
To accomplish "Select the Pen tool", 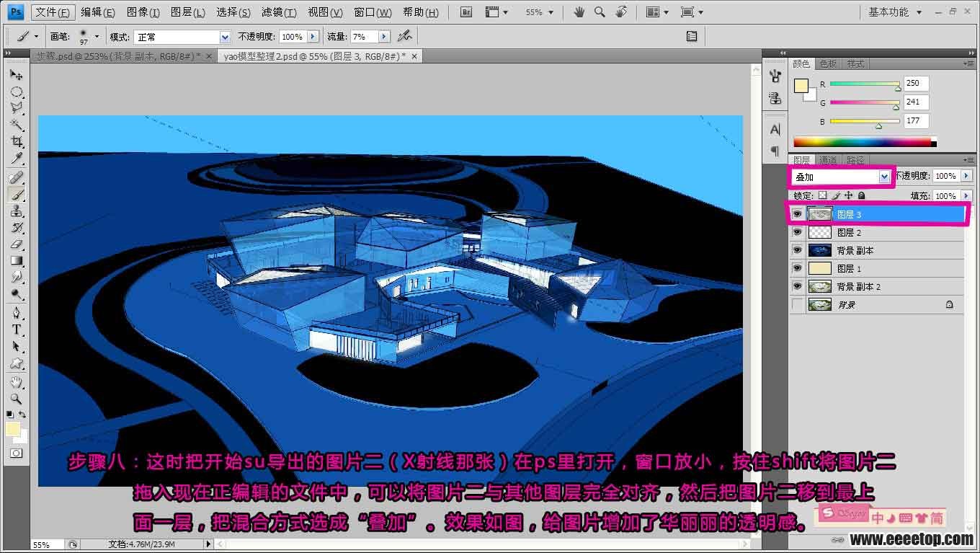I will [x=17, y=313].
